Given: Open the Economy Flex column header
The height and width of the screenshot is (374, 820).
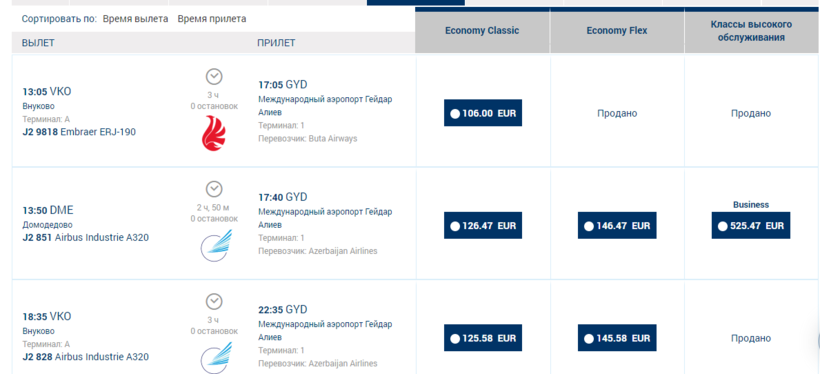Looking at the screenshot, I should (x=617, y=30).
